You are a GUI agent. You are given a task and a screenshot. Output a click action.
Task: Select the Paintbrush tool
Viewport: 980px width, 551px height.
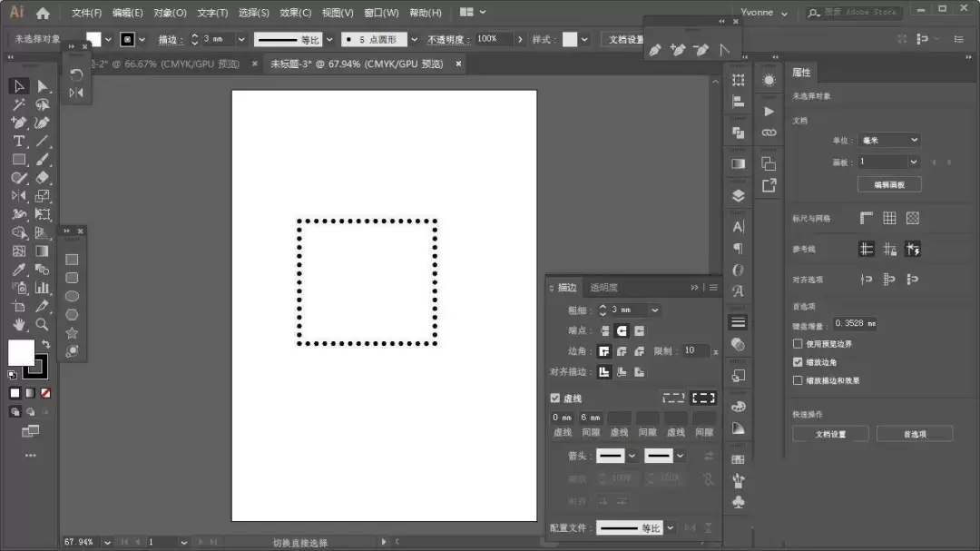point(42,160)
